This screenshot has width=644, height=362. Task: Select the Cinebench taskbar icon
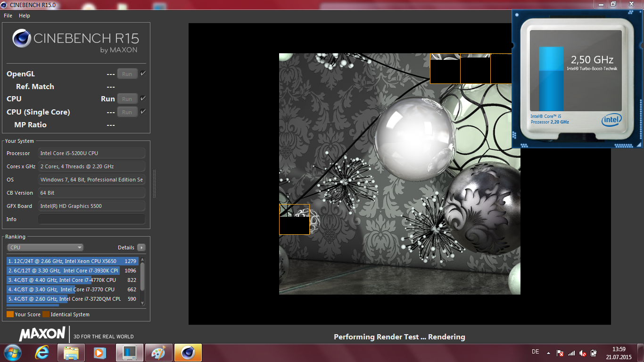(188, 353)
